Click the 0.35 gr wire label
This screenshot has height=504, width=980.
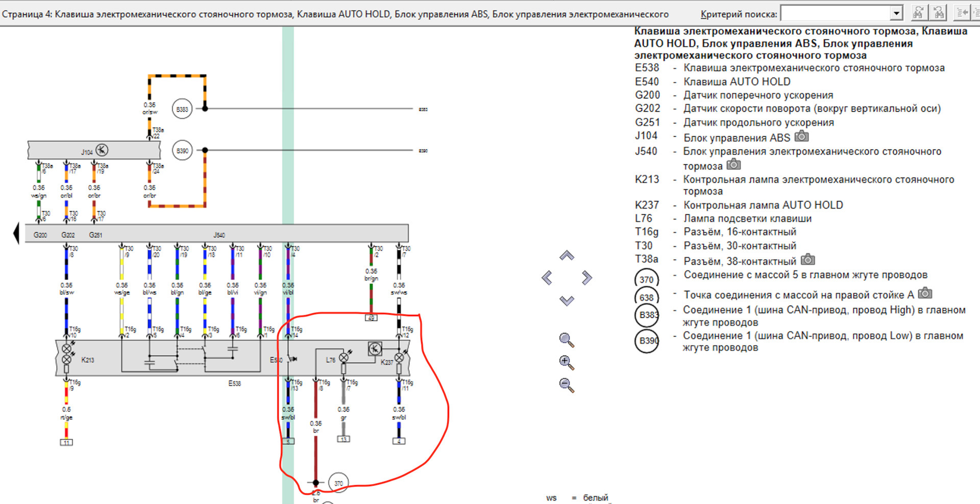[x=344, y=414]
